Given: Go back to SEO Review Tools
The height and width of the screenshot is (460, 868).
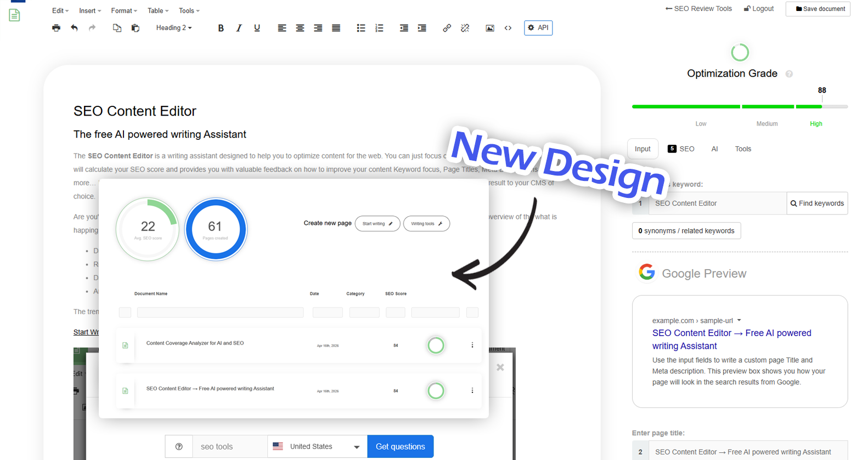Looking at the screenshot, I should pyautogui.click(x=698, y=9).
